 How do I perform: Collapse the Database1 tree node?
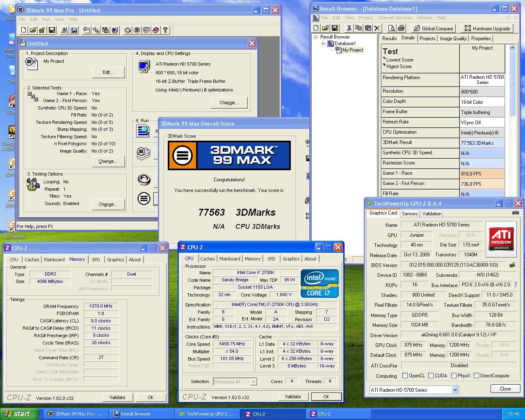click(x=323, y=43)
